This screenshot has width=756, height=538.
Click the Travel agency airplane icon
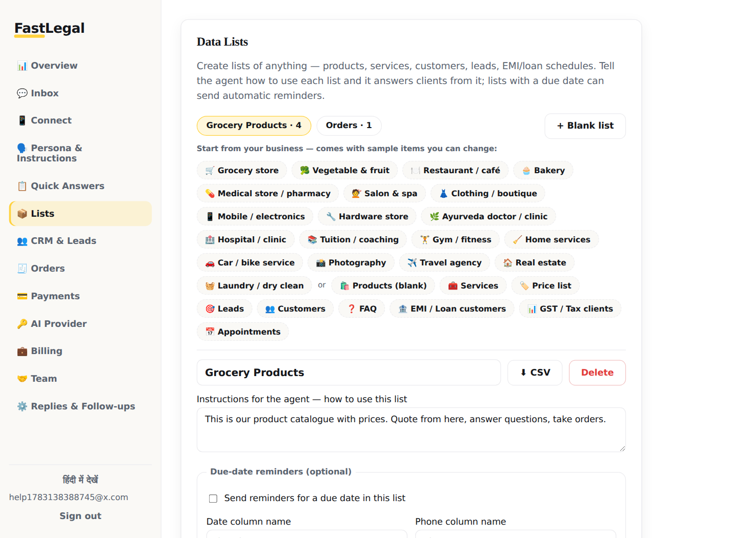tap(412, 263)
